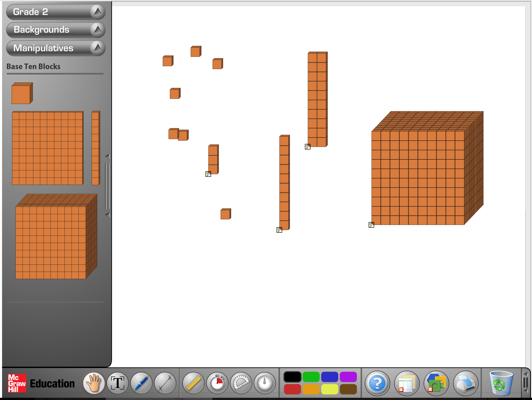
Task: Select the line segment tool
Action: coord(165,383)
